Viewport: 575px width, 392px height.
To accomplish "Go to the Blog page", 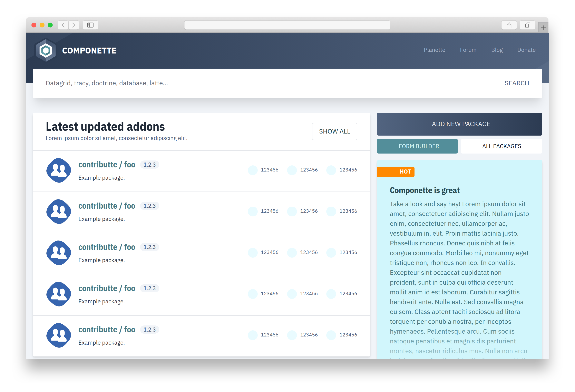I will (x=497, y=50).
